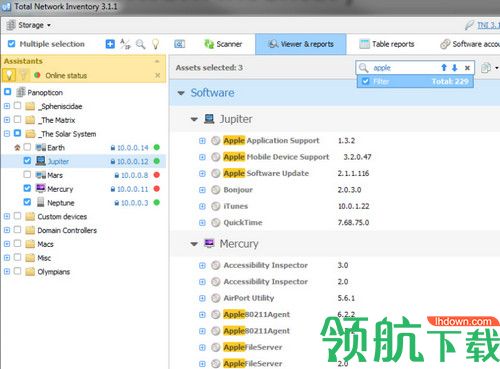Expand the Bonjour software entry
Screen dimensions: 500x369
202,190
